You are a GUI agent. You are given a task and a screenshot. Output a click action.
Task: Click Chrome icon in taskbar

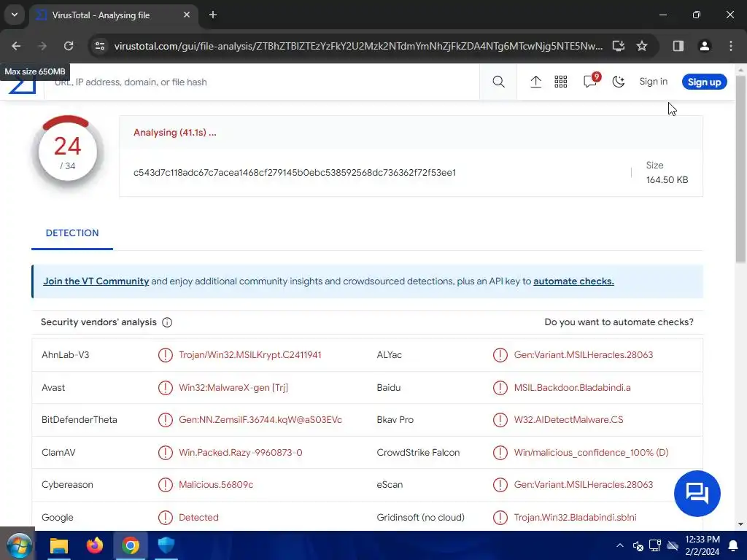pyautogui.click(x=131, y=545)
